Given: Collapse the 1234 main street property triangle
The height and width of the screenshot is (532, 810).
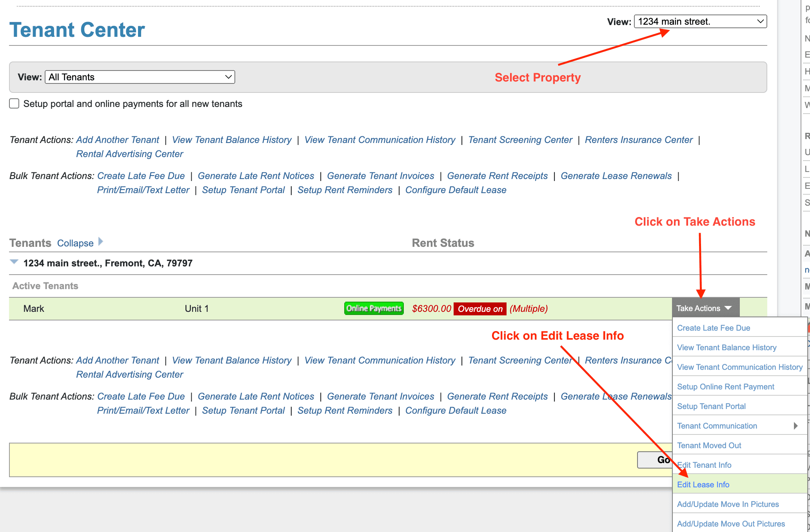Looking at the screenshot, I should coord(14,262).
